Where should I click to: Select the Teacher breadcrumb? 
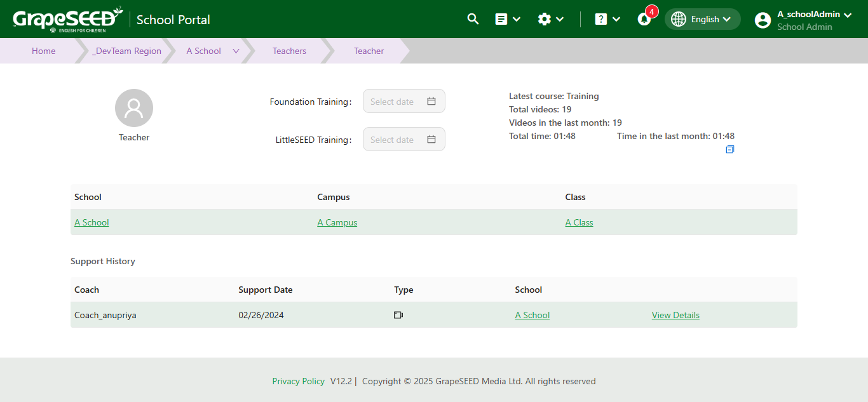(369, 51)
